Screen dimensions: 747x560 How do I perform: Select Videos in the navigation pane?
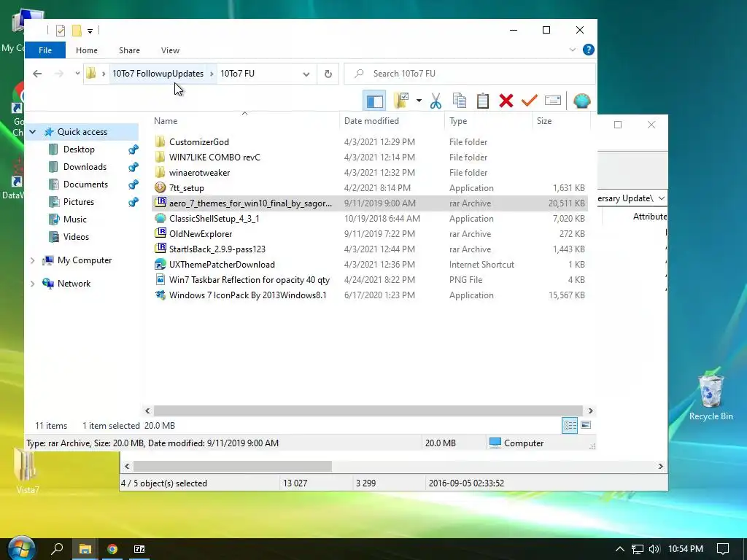click(76, 237)
